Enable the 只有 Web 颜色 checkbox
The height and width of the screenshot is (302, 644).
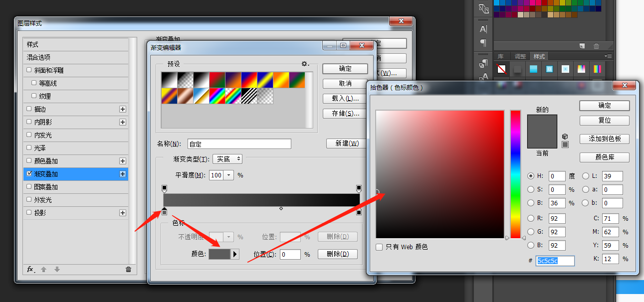(379, 247)
